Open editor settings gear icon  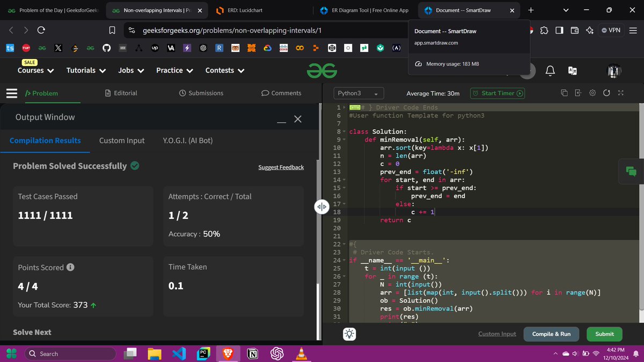(592, 93)
